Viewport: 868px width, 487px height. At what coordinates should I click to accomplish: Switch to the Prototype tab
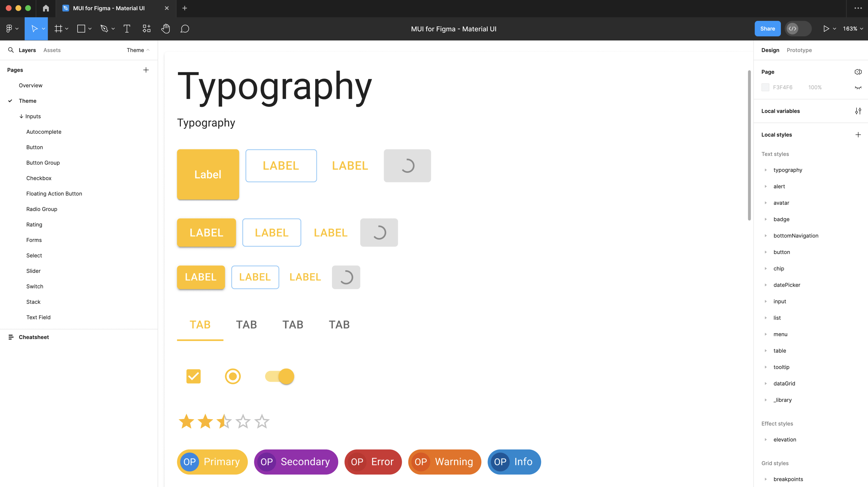(x=799, y=50)
